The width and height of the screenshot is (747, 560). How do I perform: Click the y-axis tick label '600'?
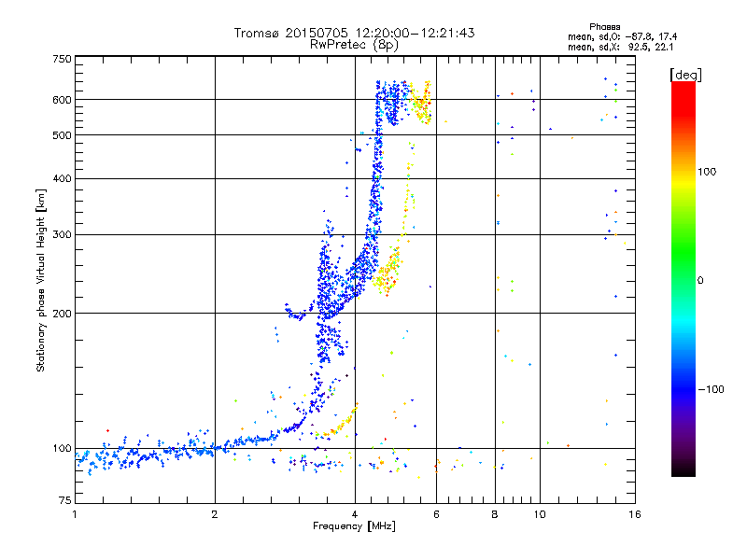pyautogui.click(x=62, y=100)
